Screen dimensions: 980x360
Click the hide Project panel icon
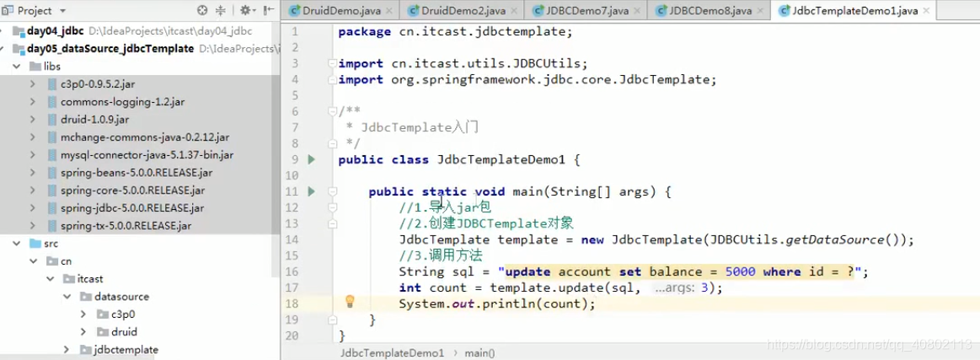pyautogui.click(x=269, y=11)
